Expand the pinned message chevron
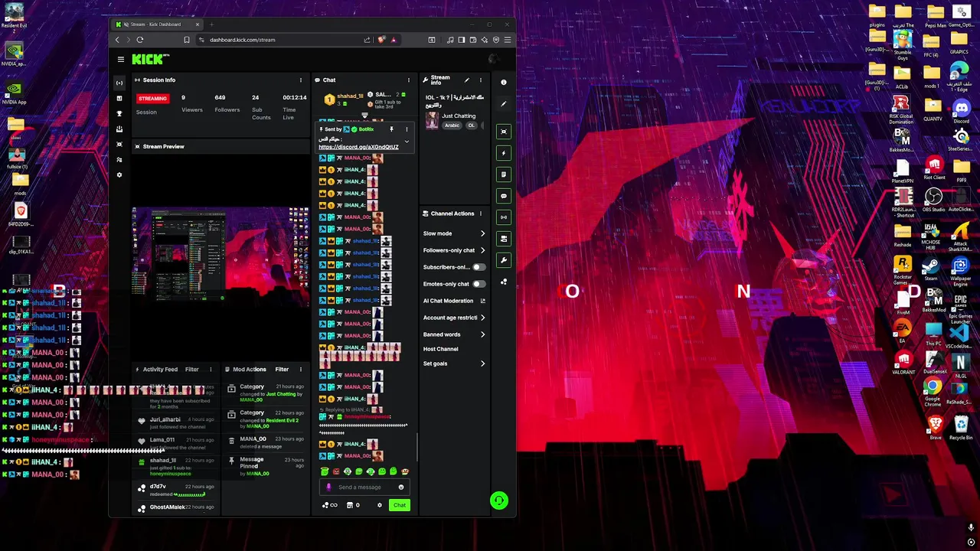Viewport: 980px width, 551px height. pyautogui.click(x=407, y=142)
